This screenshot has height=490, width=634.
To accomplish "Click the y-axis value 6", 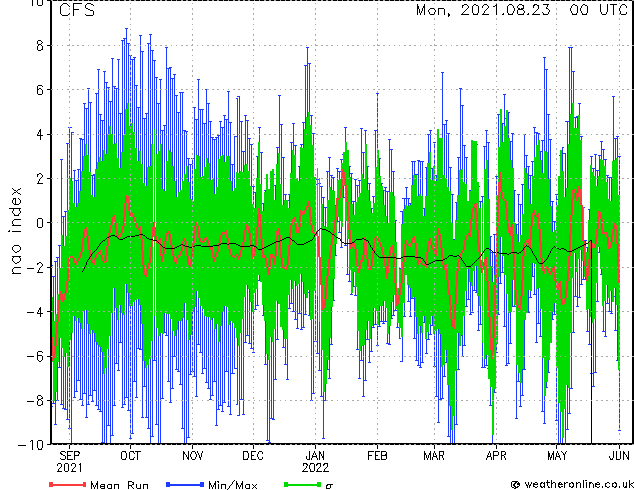I will tap(40, 90).
